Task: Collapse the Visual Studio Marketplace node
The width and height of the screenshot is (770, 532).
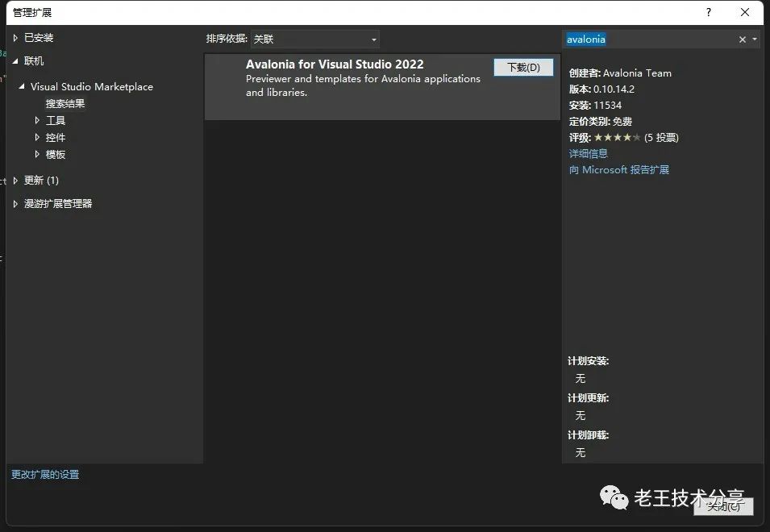Action: tap(22, 86)
